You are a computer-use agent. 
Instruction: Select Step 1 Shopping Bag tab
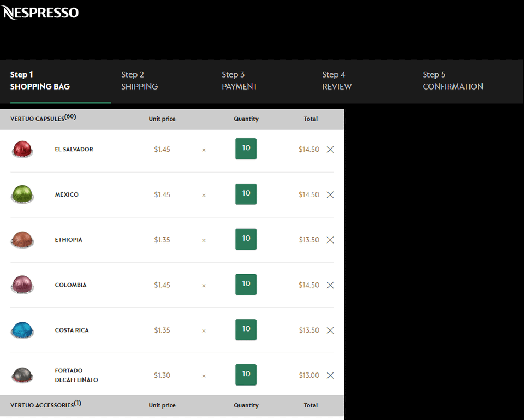coord(61,81)
